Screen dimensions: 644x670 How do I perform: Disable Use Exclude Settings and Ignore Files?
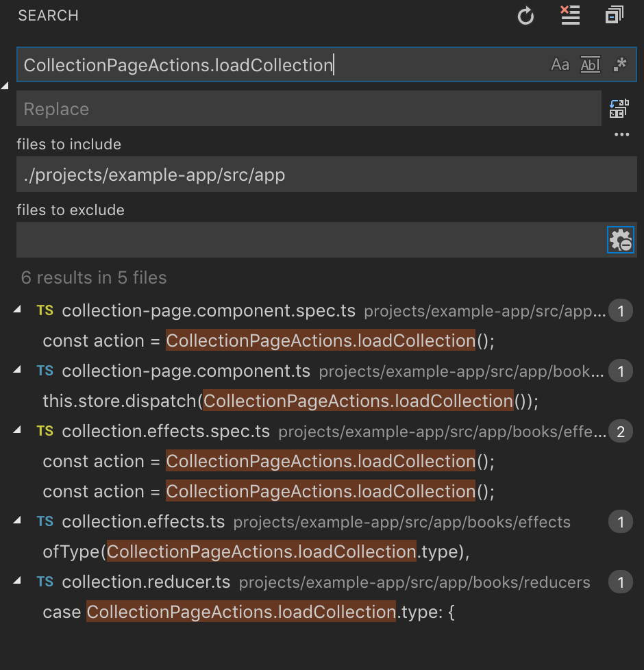pos(620,240)
